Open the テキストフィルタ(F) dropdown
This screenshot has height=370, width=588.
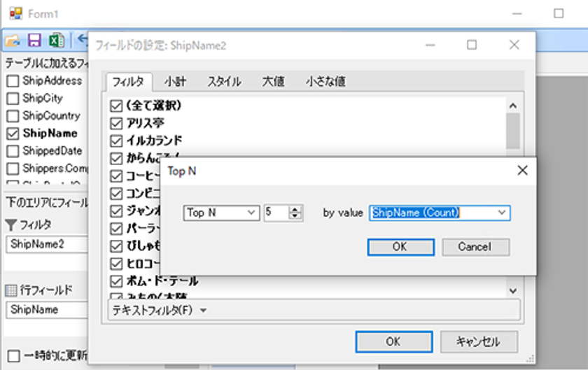tap(160, 311)
